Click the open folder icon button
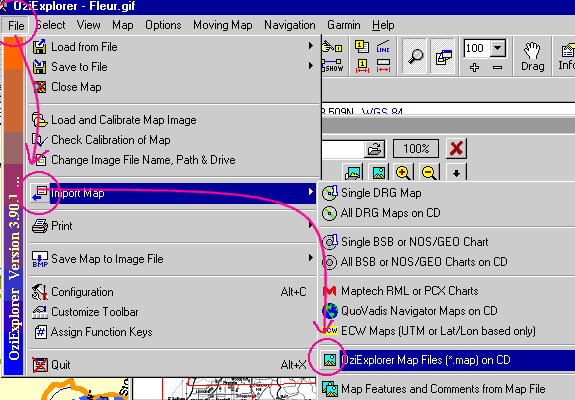Image resolution: width=575 pixels, height=400 pixels. (x=374, y=149)
